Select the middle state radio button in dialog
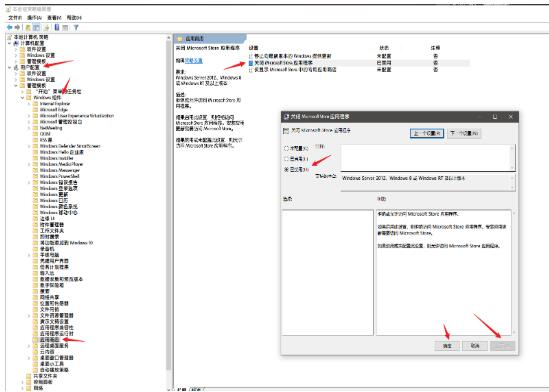 (286, 159)
